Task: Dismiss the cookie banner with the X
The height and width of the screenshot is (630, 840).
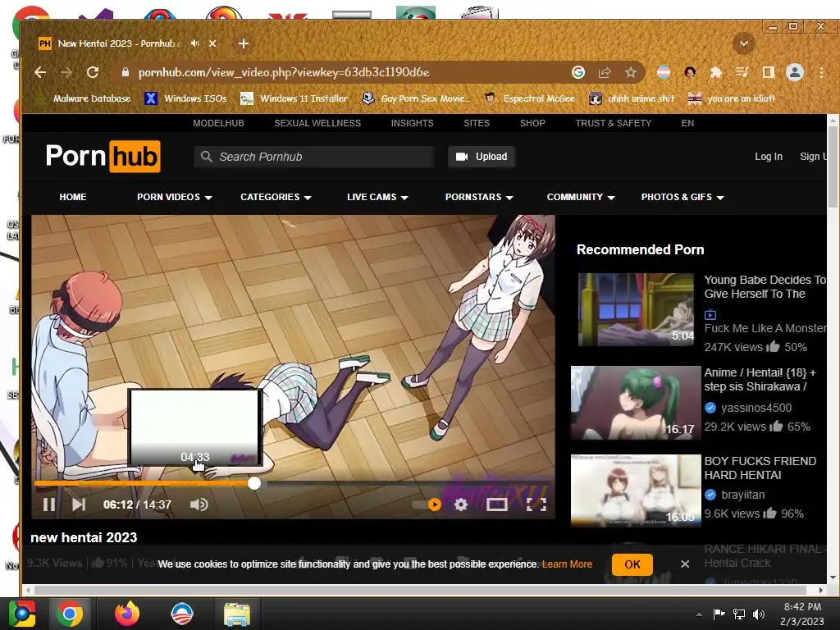Action: pyautogui.click(x=685, y=564)
